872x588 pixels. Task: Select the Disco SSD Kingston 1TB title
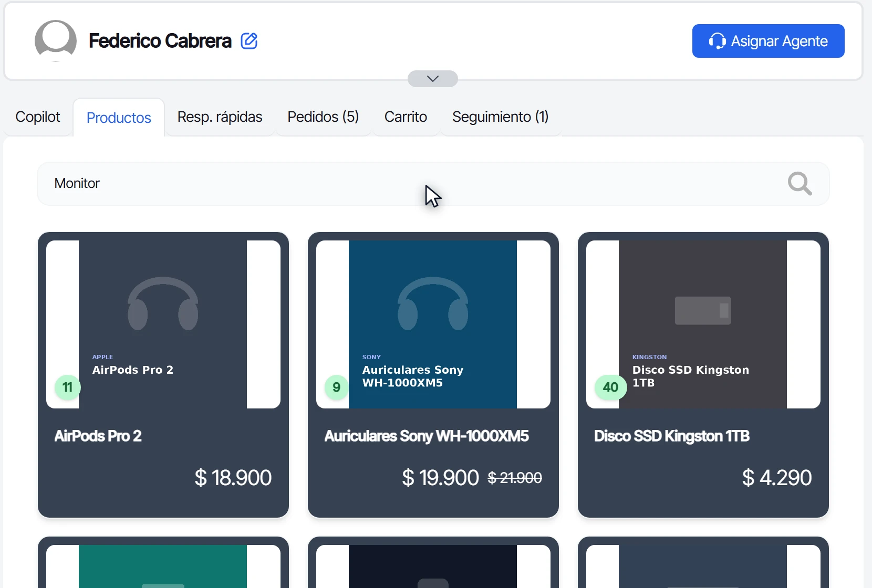pyautogui.click(x=672, y=436)
